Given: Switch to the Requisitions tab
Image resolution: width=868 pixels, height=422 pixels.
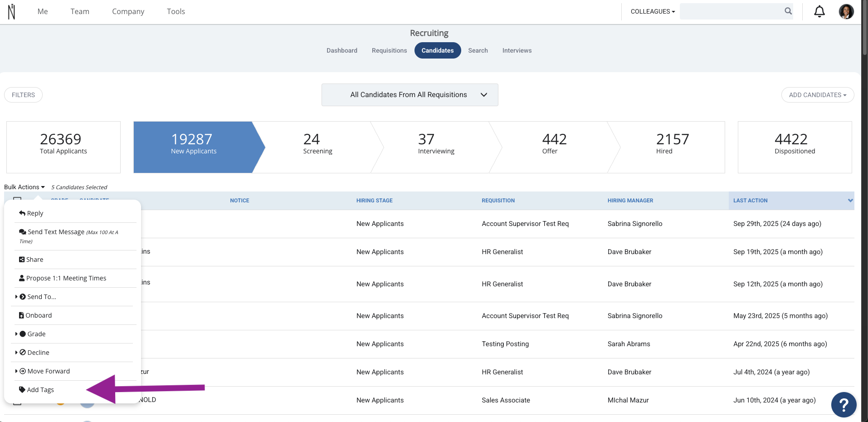Looking at the screenshot, I should [x=389, y=50].
